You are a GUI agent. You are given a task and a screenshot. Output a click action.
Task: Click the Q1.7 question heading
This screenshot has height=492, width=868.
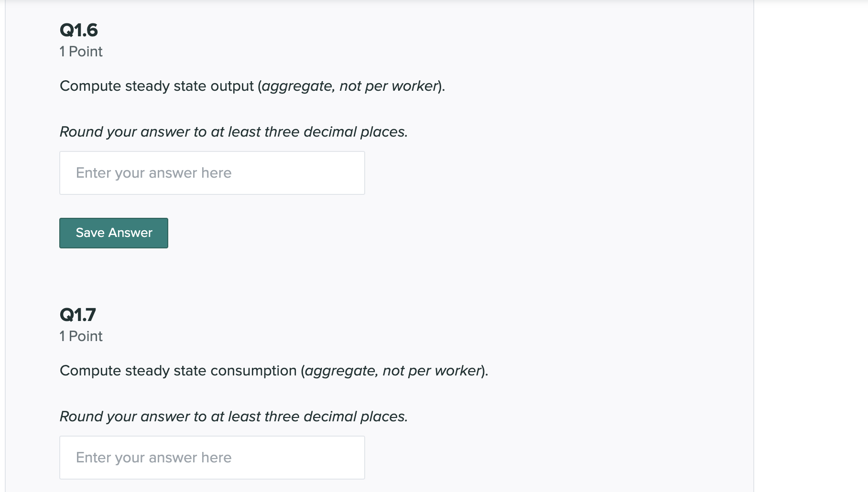[77, 315]
